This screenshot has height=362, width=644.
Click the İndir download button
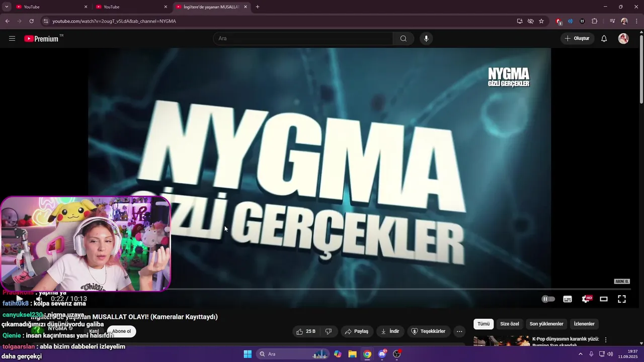pyautogui.click(x=390, y=331)
